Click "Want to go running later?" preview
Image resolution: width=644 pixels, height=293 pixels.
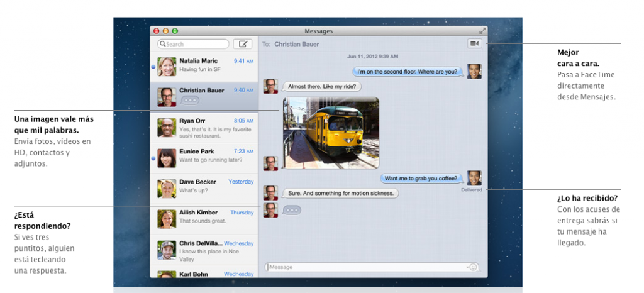(x=211, y=160)
